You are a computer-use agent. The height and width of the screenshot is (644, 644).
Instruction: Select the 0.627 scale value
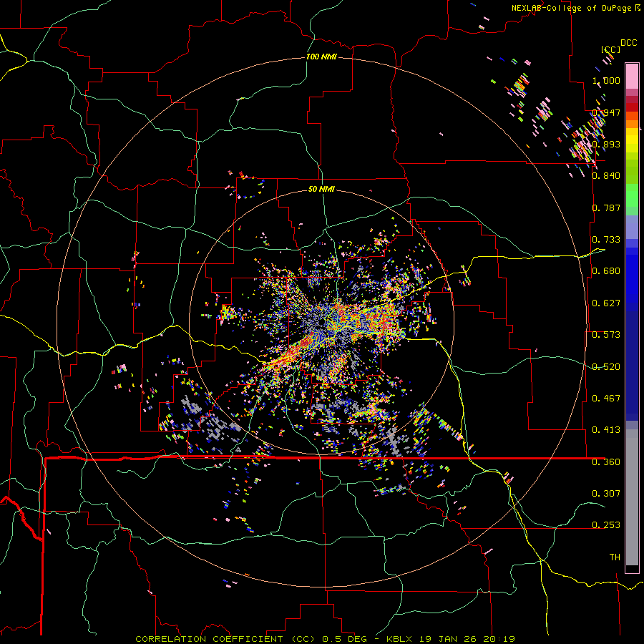click(606, 303)
